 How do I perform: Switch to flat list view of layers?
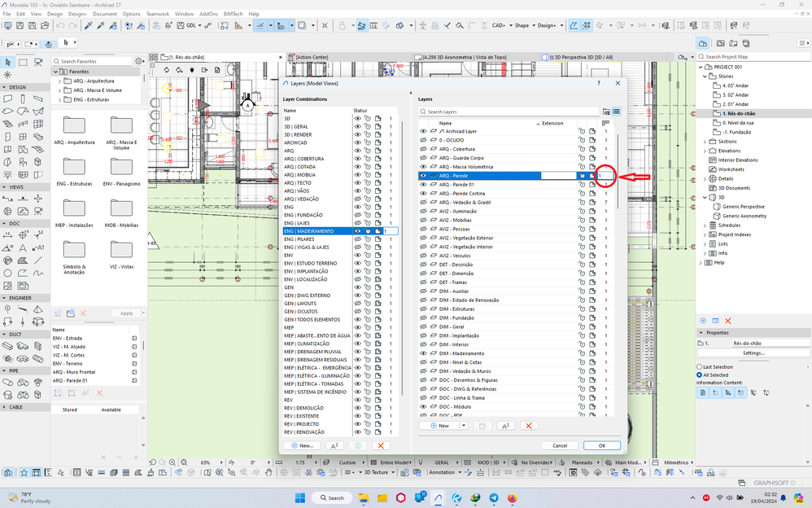tap(616, 112)
